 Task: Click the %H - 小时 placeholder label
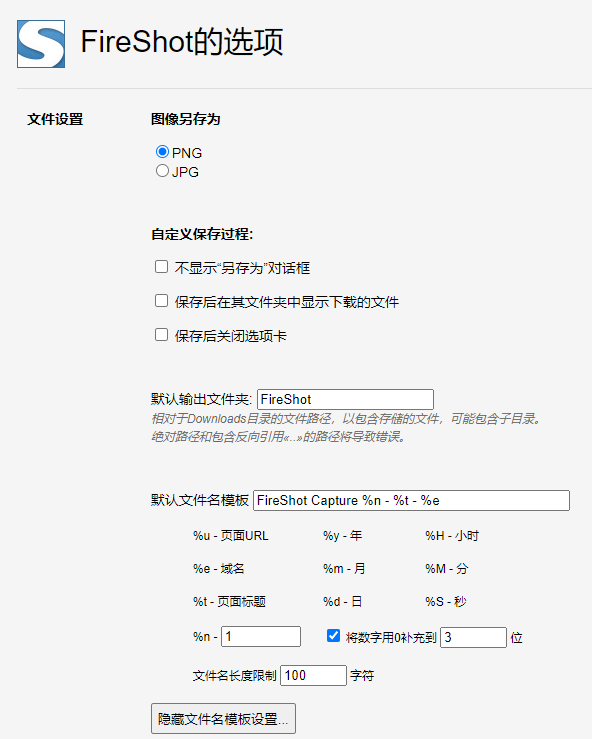click(452, 536)
